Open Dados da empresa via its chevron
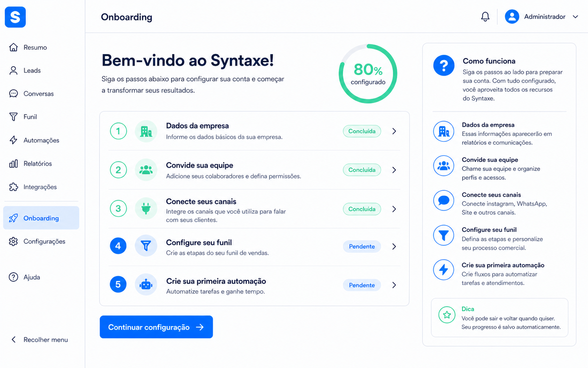The width and height of the screenshot is (588, 368). 394,131
